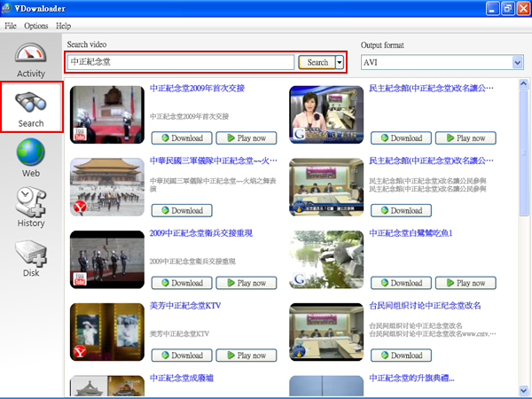Open title link 中正紀念堂成廢墟

182,378
